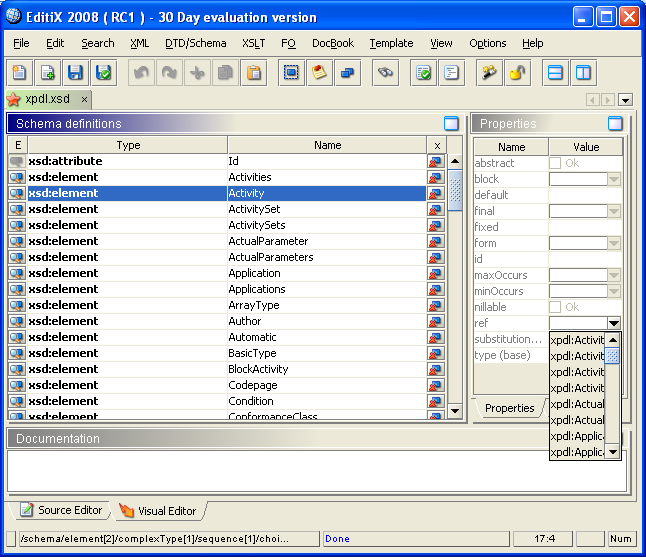Open the final property dropdown
Screen dimensions: 646x557
click(614, 211)
